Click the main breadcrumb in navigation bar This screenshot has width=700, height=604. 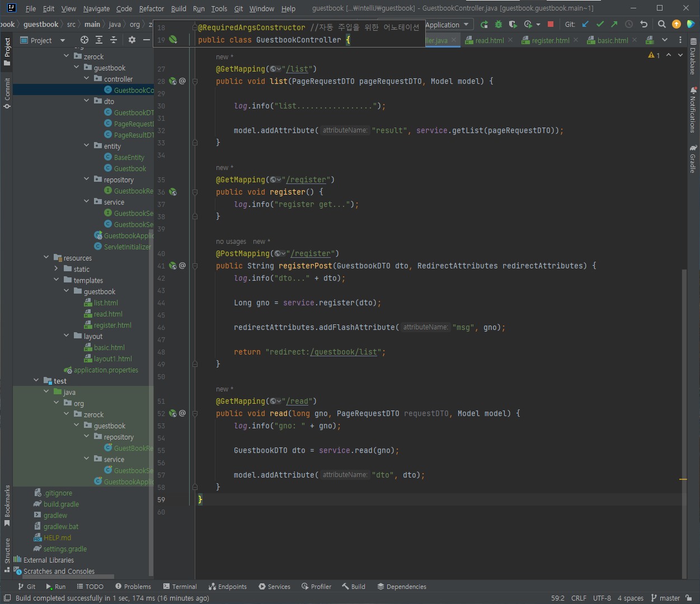click(92, 24)
